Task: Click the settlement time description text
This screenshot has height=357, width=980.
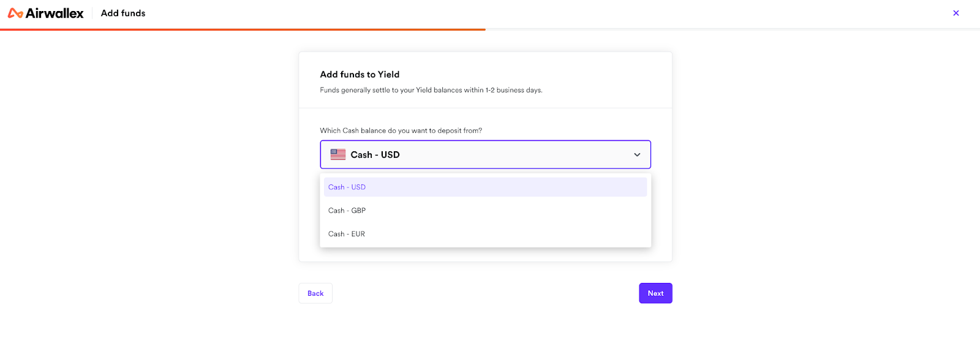Action: [431, 90]
